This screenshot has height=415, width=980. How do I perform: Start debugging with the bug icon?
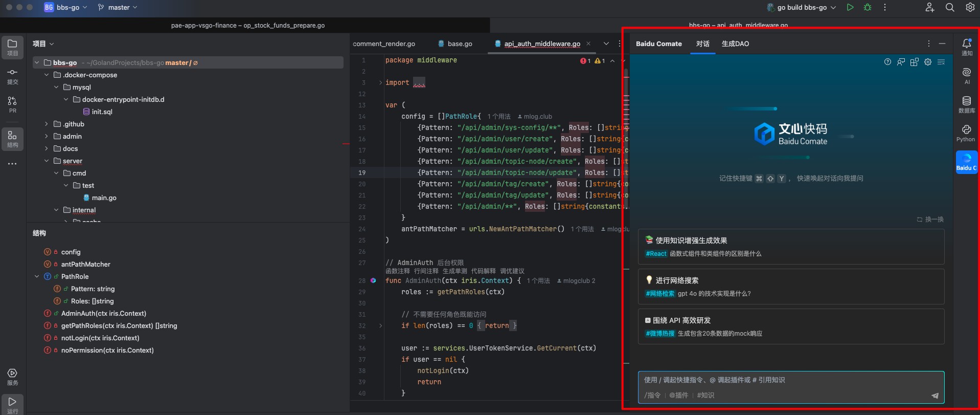pyautogui.click(x=868, y=7)
